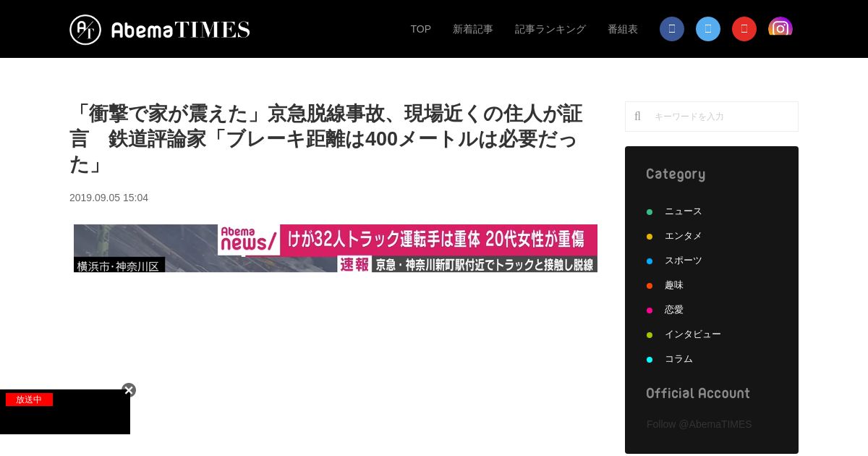
Task: Click the 放送中 live badge
Action: point(29,400)
